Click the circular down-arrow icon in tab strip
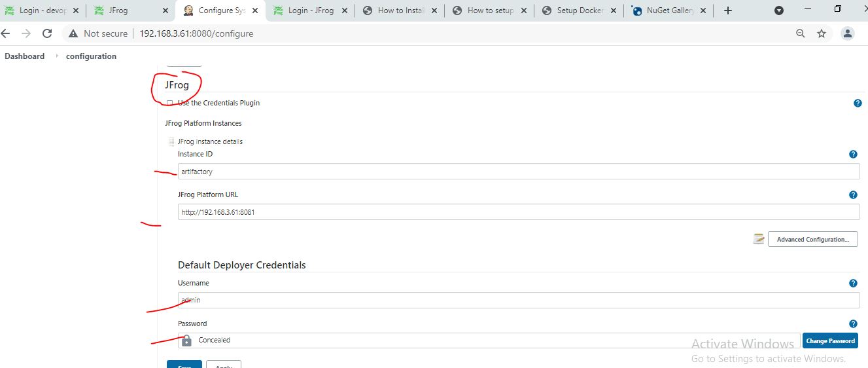This screenshot has width=868, height=368. pos(779,10)
